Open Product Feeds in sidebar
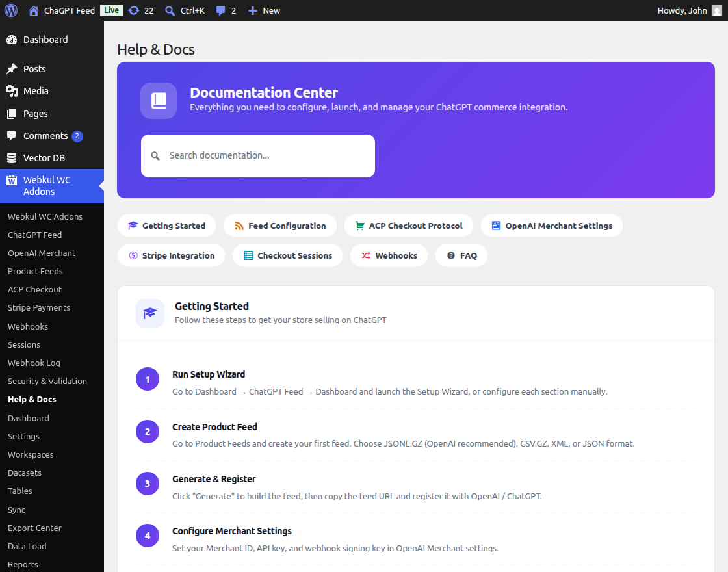This screenshot has width=728, height=572. (x=35, y=271)
